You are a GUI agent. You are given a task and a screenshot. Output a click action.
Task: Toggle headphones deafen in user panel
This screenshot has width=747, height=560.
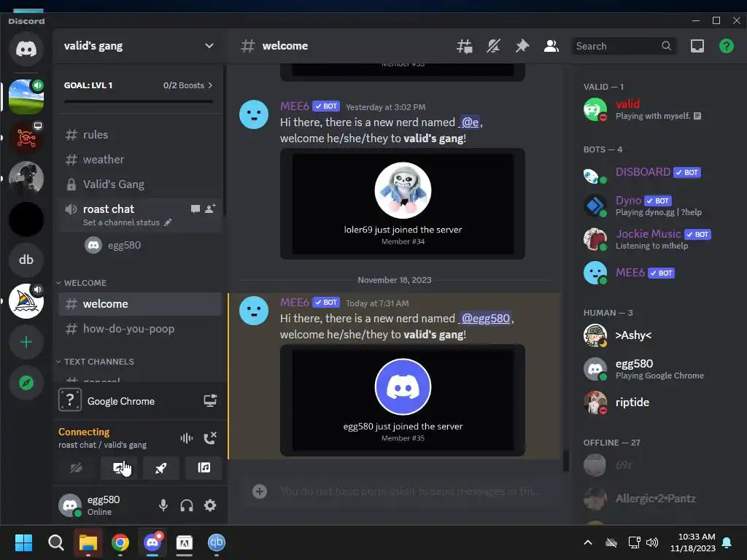187,505
